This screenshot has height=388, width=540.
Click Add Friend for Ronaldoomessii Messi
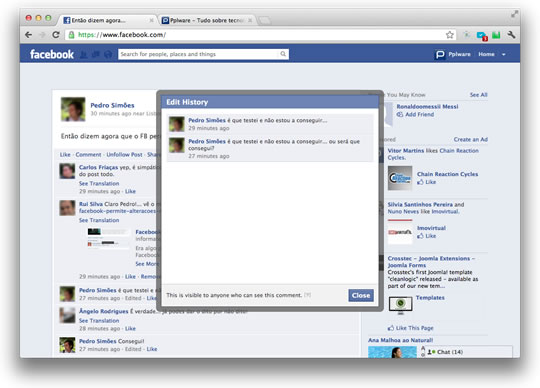(419, 115)
